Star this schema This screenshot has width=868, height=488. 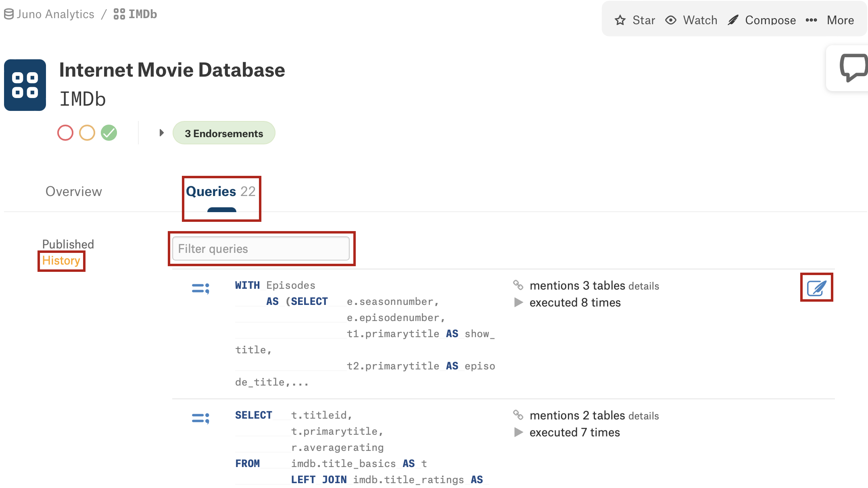[635, 20]
